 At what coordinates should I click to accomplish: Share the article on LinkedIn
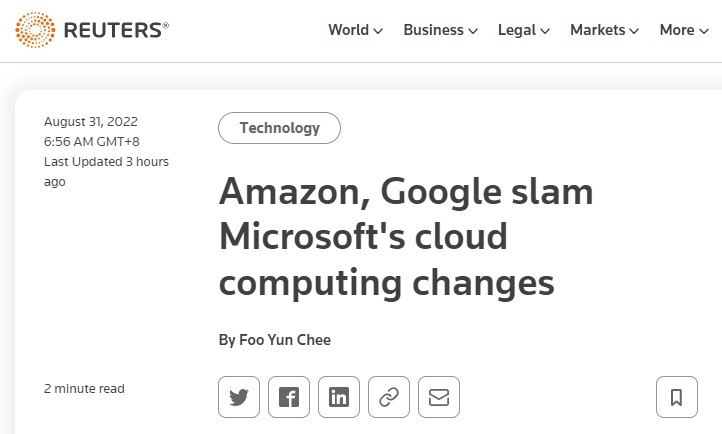click(x=339, y=397)
